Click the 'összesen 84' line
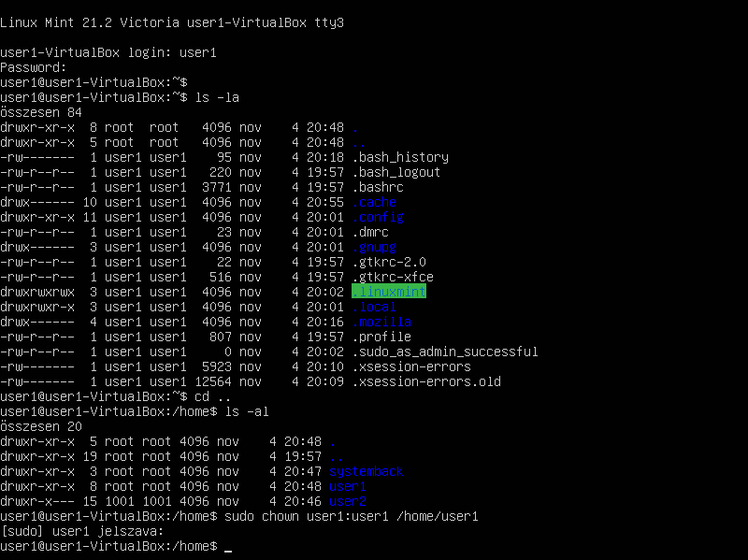 point(41,112)
